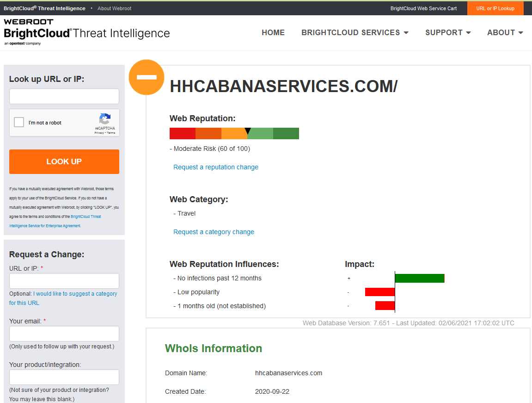
Task: Click the Webroot BrightCloud logo
Action: click(86, 32)
